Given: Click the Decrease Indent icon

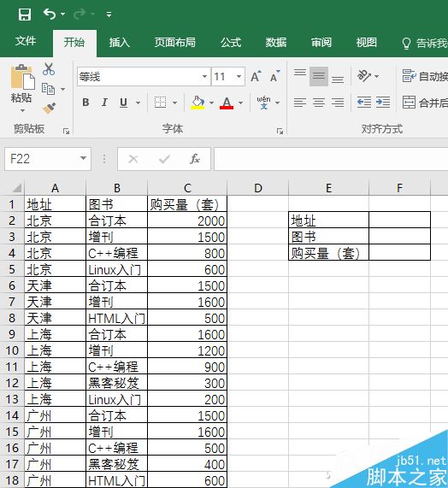Looking at the screenshot, I should click(x=364, y=102).
